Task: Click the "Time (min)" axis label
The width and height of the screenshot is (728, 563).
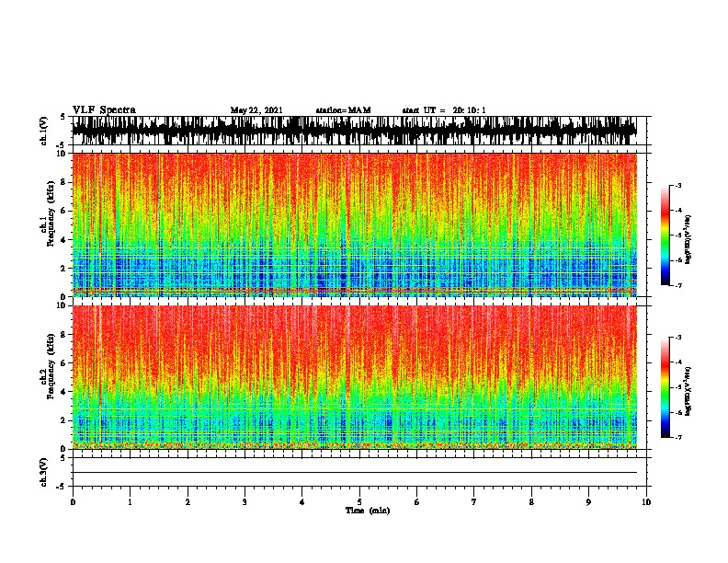Action: pos(368,511)
